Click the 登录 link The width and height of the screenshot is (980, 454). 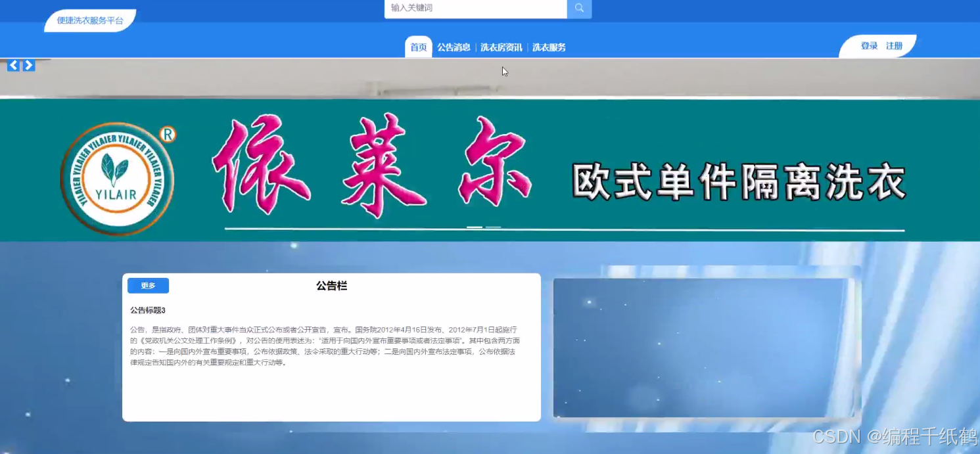pos(870,46)
